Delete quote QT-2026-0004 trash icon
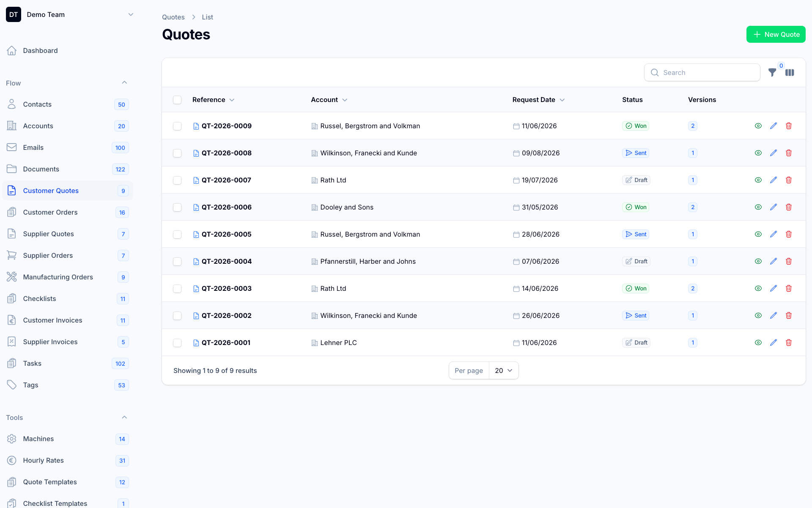812x508 pixels. click(789, 261)
